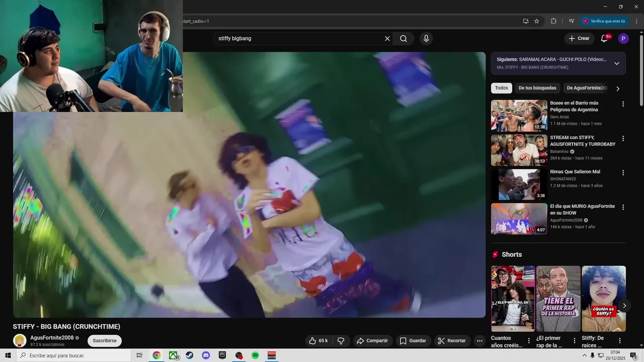Open options for Cuantos años creeís short
Viewport: 644px width, 362px height.
pos(529,341)
